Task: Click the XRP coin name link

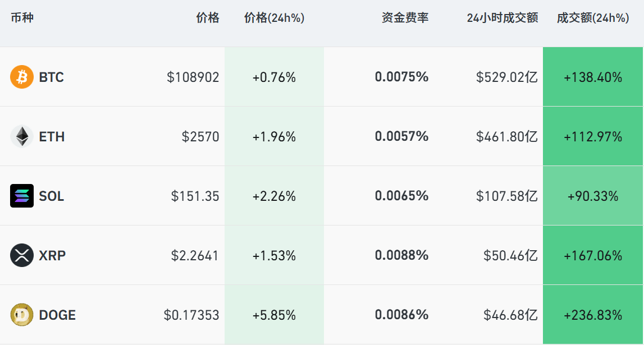Action: [x=52, y=256]
